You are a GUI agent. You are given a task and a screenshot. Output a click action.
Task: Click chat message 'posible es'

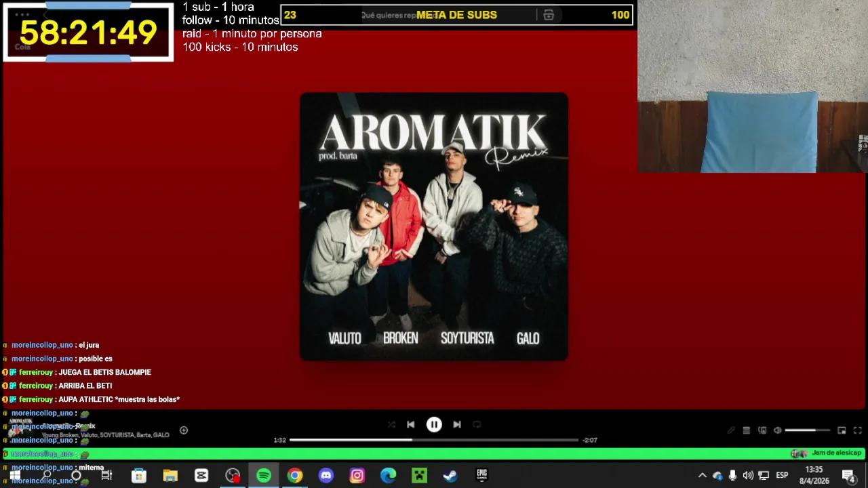click(96, 359)
